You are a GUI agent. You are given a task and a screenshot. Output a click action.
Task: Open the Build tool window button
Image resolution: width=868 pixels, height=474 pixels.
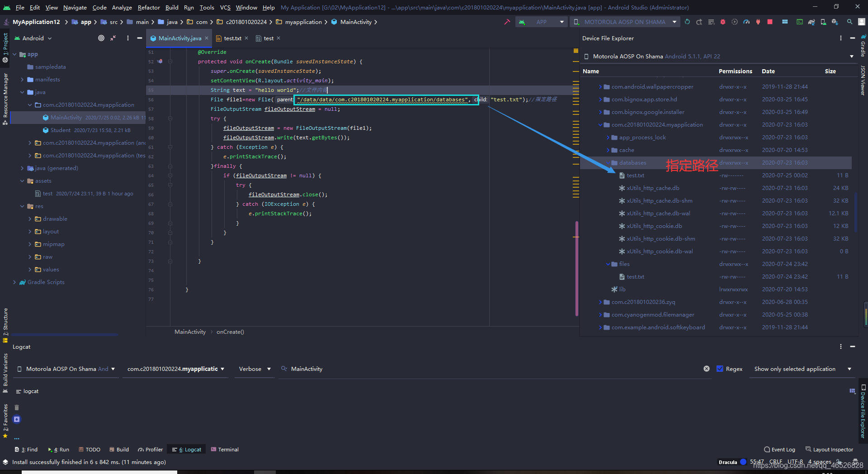(119, 449)
